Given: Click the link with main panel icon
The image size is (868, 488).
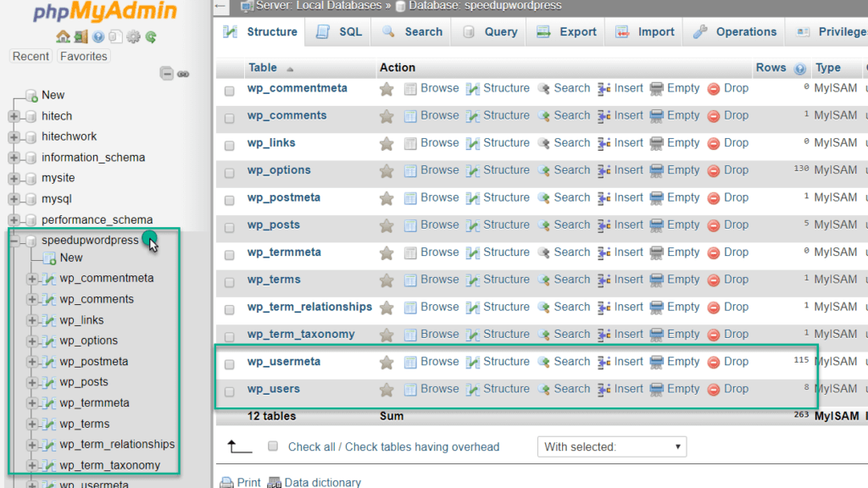Looking at the screenshot, I should click(x=183, y=74).
